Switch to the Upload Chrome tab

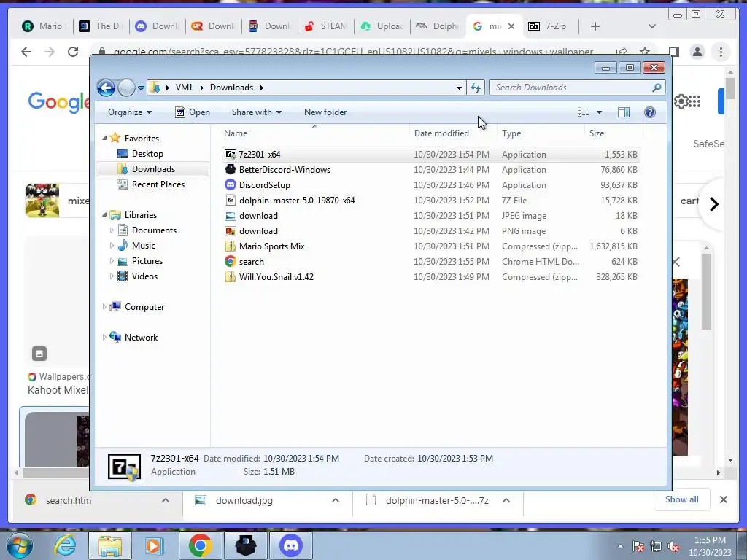(382, 26)
